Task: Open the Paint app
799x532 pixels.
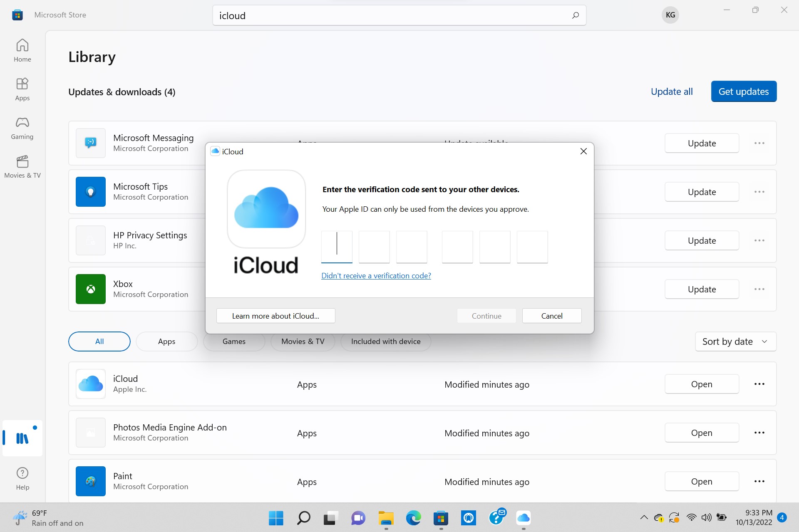Action: [702, 481]
